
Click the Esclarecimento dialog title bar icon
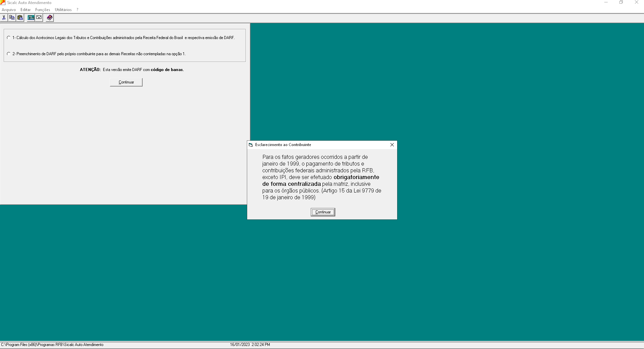251,145
